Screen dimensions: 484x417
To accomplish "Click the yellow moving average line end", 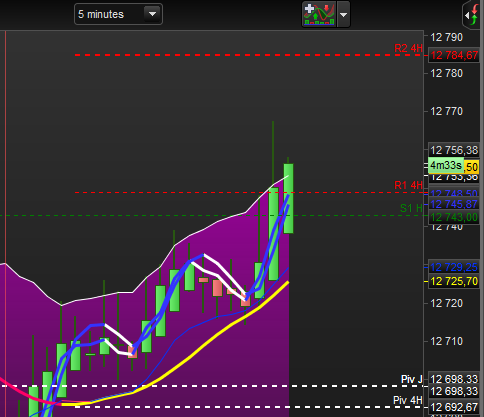I will [287, 283].
